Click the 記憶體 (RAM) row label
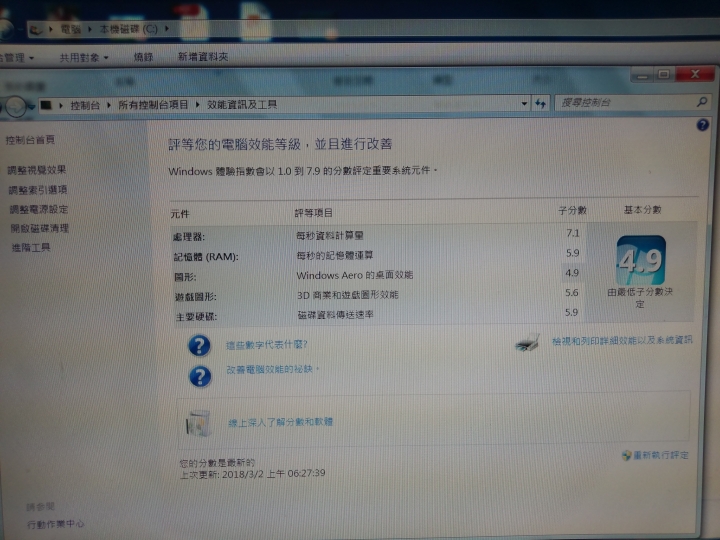This screenshot has width=720, height=540. [206, 257]
